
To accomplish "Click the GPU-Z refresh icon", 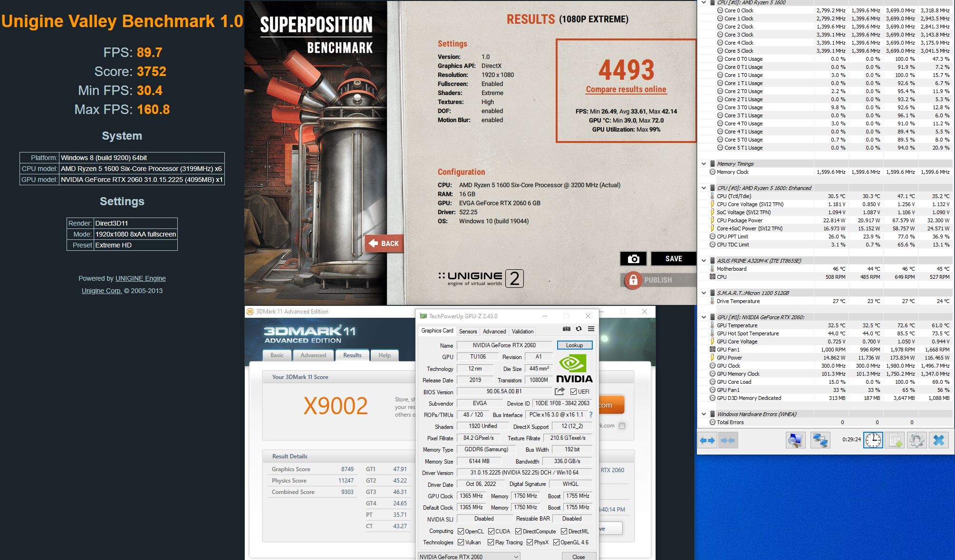I will (x=579, y=329).
